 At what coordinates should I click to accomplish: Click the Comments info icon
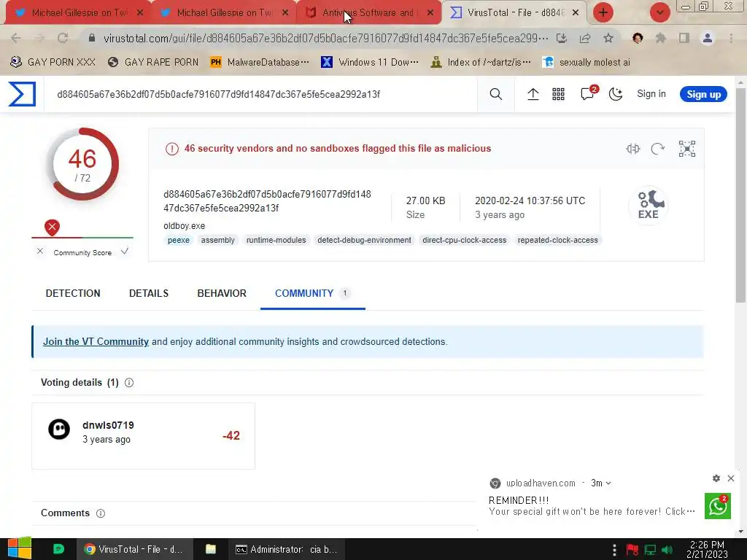101,513
